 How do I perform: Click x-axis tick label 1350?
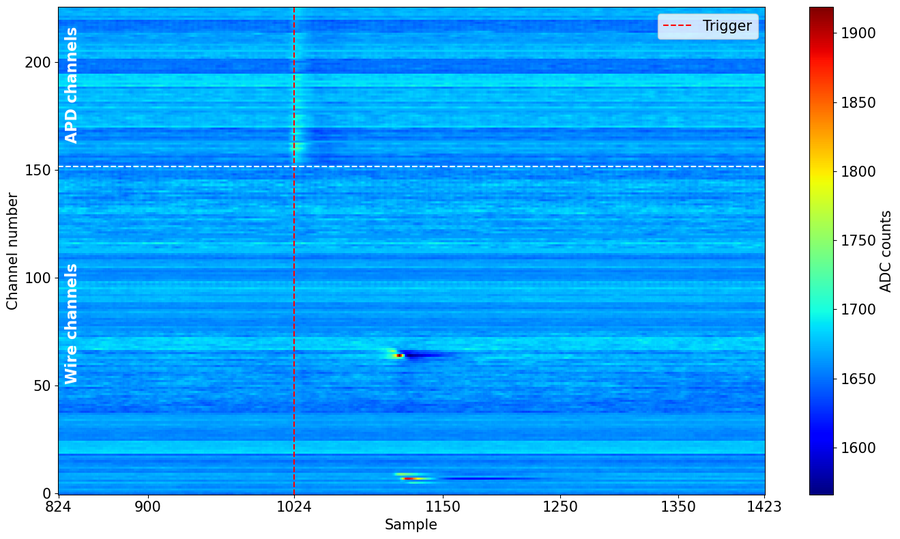tap(678, 507)
